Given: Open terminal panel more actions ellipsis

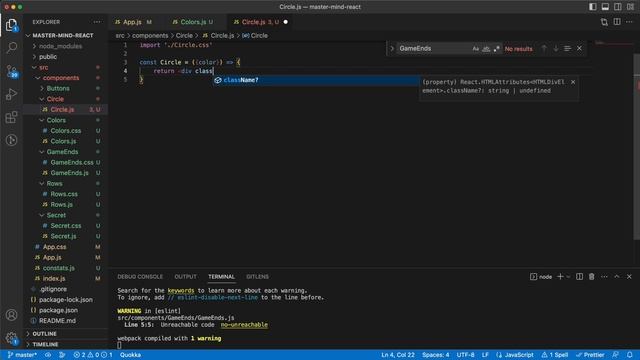Looking at the screenshot, I should click(x=604, y=277).
